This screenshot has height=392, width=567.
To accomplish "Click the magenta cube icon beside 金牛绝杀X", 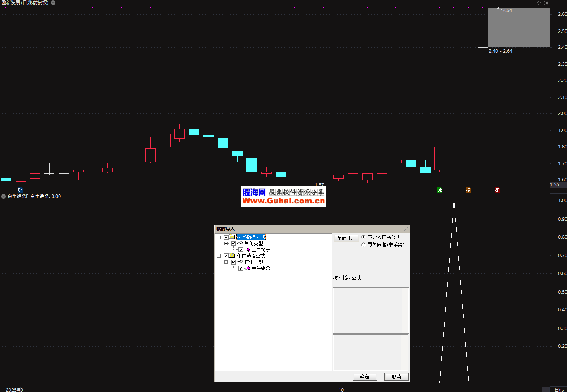I will click(x=248, y=268).
